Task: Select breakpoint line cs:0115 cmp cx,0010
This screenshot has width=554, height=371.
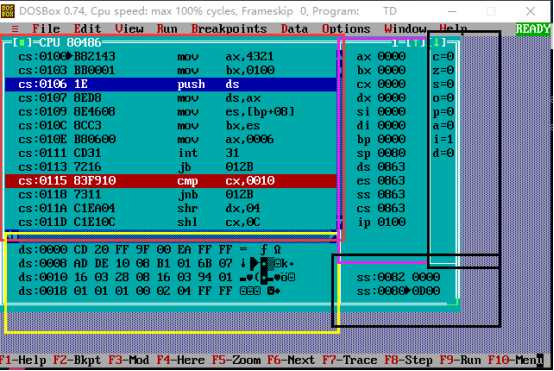Action: coord(171,181)
